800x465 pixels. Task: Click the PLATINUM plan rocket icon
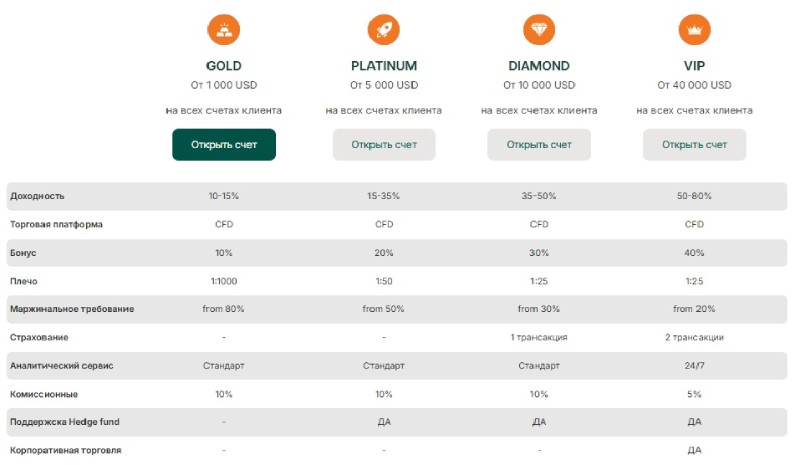(x=384, y=30)
